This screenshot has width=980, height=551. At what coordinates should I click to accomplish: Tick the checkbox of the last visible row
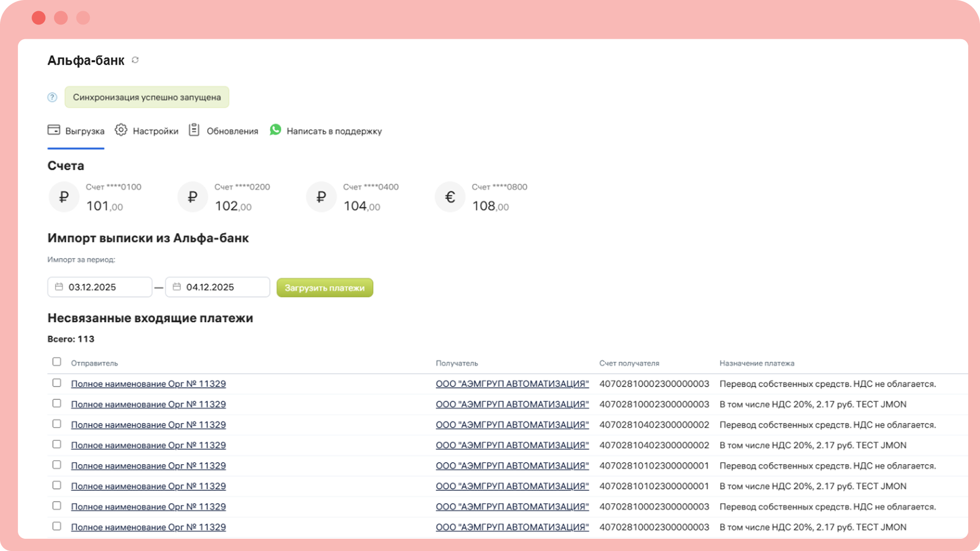tap(57, 526)
